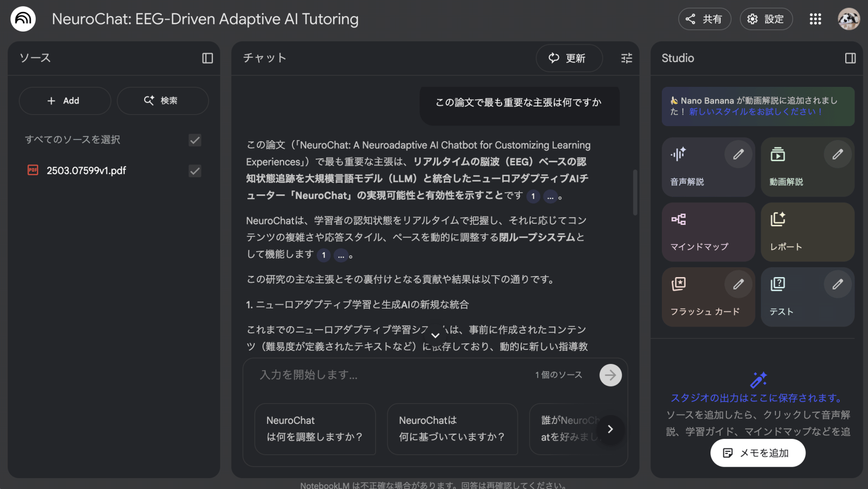Open the user profile avatar
This screenshot has width=868, height=489.
click(x=848, y=19)
